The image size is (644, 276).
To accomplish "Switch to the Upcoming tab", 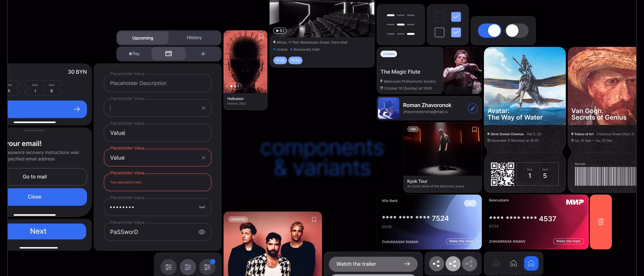I will click(x=142, y=38).
